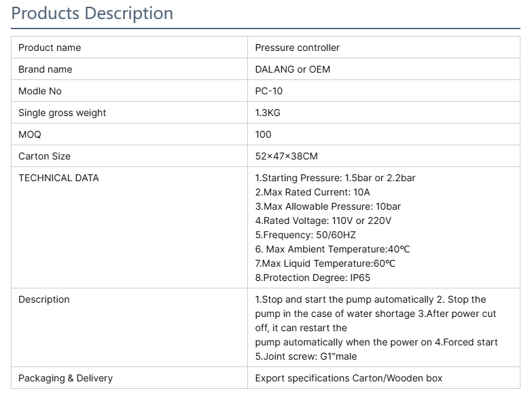Select the DALANG or OEM text

click(x=292, y=69)
